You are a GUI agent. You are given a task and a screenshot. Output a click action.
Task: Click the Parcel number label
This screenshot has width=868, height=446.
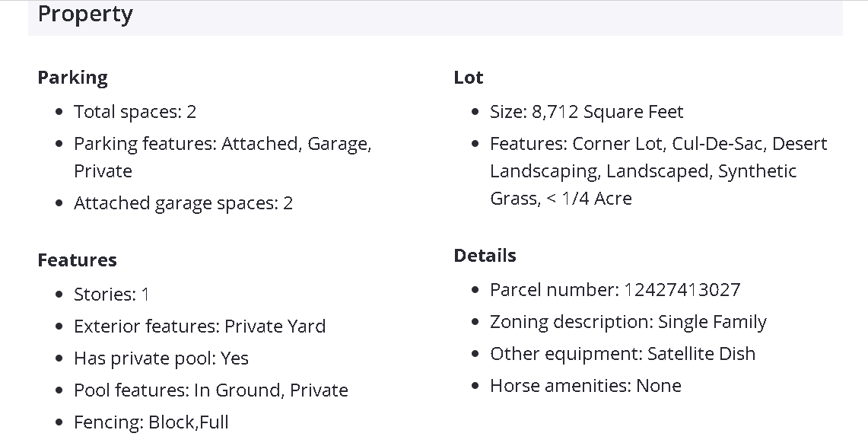pos(554,290)
